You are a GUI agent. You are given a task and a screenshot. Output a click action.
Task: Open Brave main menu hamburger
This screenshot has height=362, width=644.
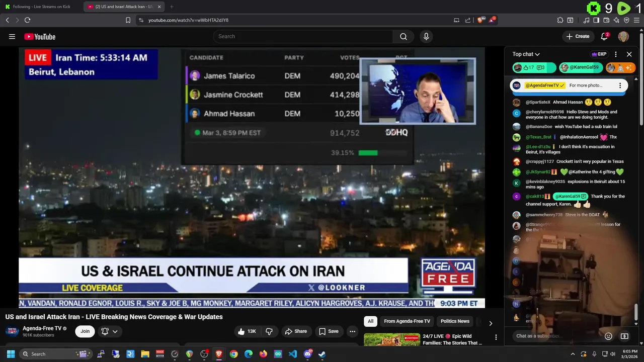click(x=636, y=20)
